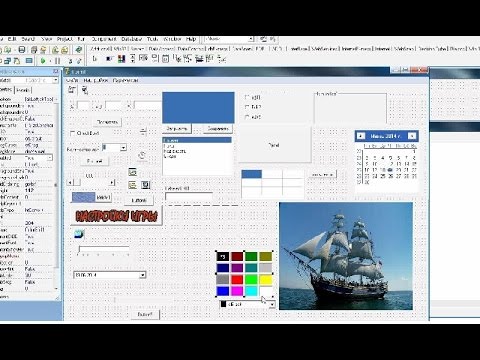The width and height of the screenshot is (480, 360).
Task: Click the НАСТРОЙКИ ИГРЫ button
Action: coord(116,216)
